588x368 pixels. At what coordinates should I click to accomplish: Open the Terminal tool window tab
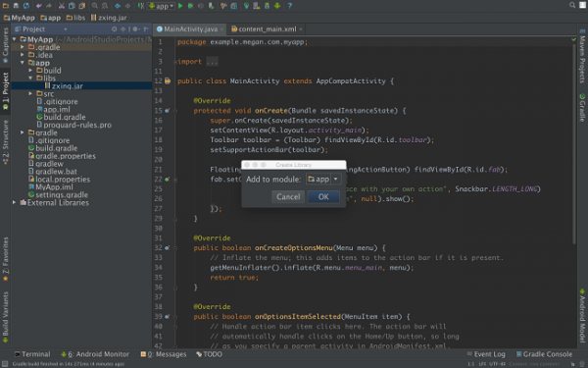[32, 354]
